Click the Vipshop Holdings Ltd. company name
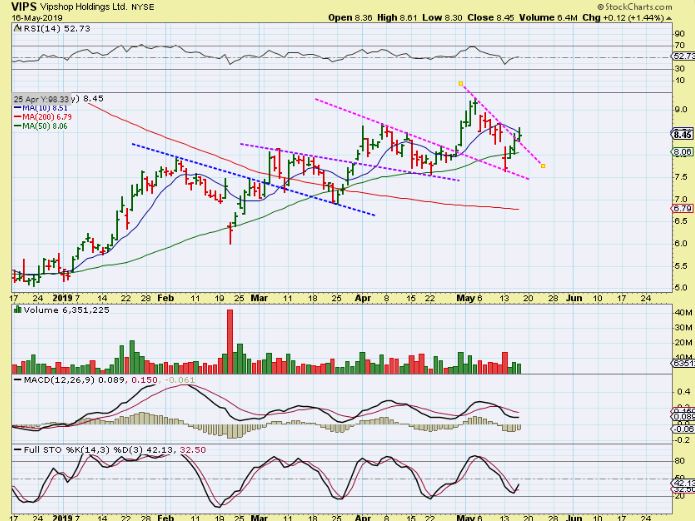Image resolution: width=695 pixels, height=521 pixels. 83,7
